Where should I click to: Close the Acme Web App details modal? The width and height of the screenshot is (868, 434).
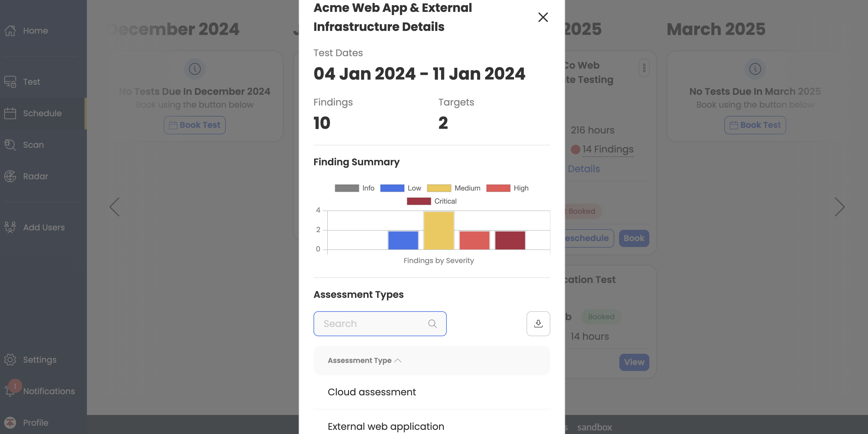click(x=542, y=17)
